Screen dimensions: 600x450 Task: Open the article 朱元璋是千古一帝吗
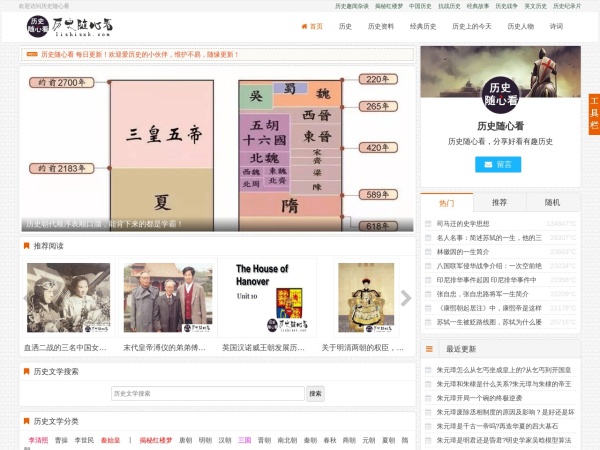tap(497, 426)
